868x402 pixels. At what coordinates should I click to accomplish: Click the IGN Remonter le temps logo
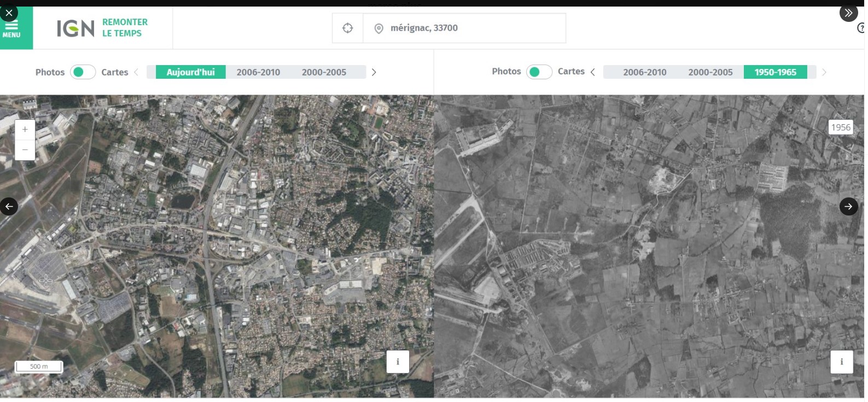(x=102, y=28)
